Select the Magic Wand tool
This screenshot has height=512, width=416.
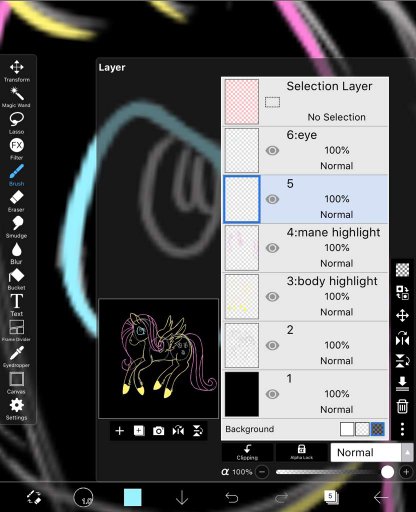tap(16, 97)
